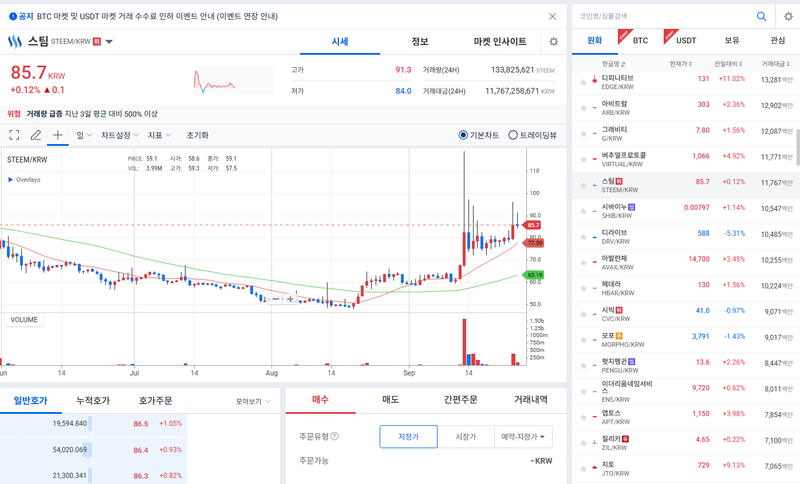
Task: Switch to the 정보 tab
Action: pyautogui.click(x=420, y=42)
